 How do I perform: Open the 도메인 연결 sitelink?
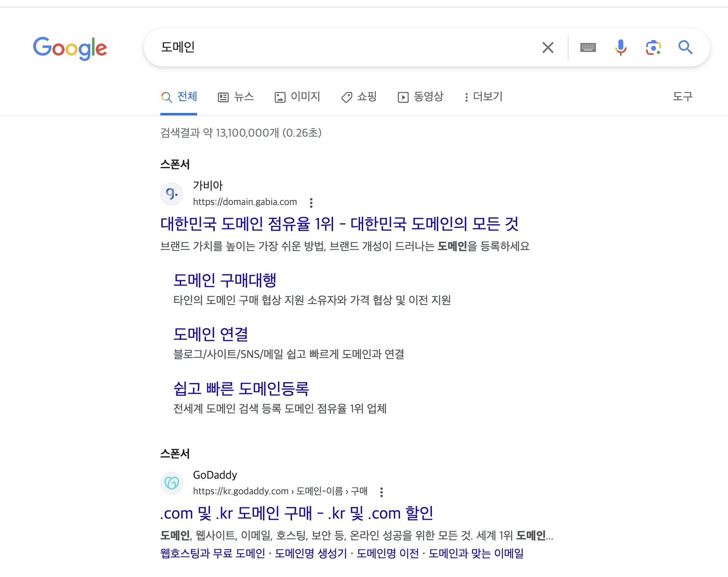coord(211,334)
